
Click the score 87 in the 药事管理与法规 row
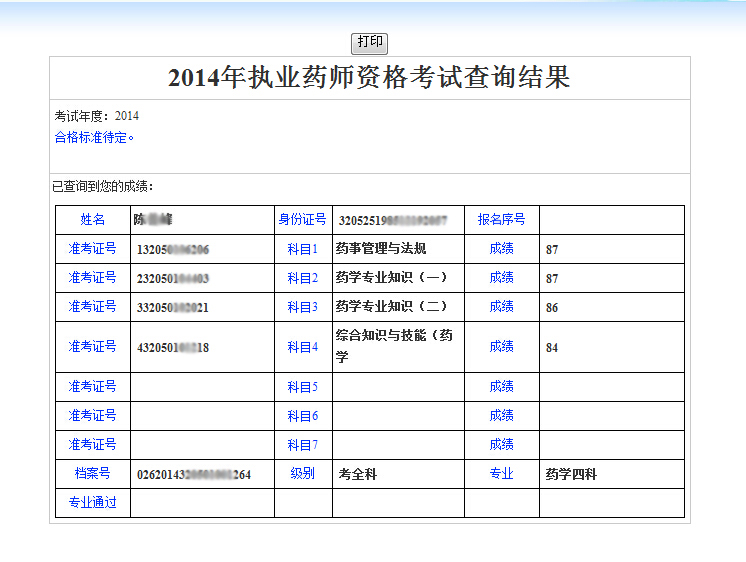pyautogui.click(x=552, y=249)
